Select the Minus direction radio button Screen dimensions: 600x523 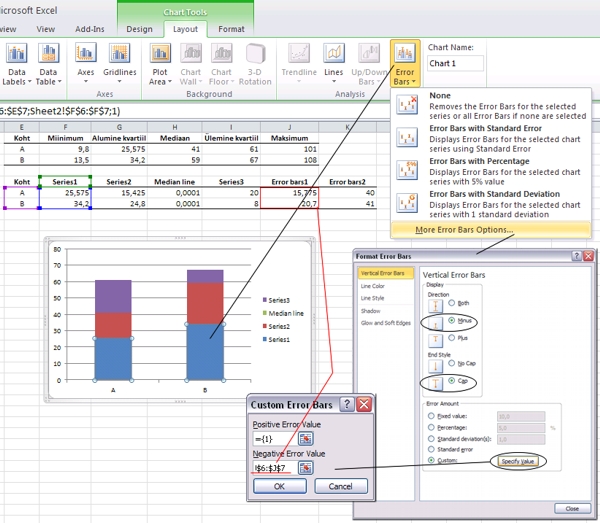click(452, 320)
